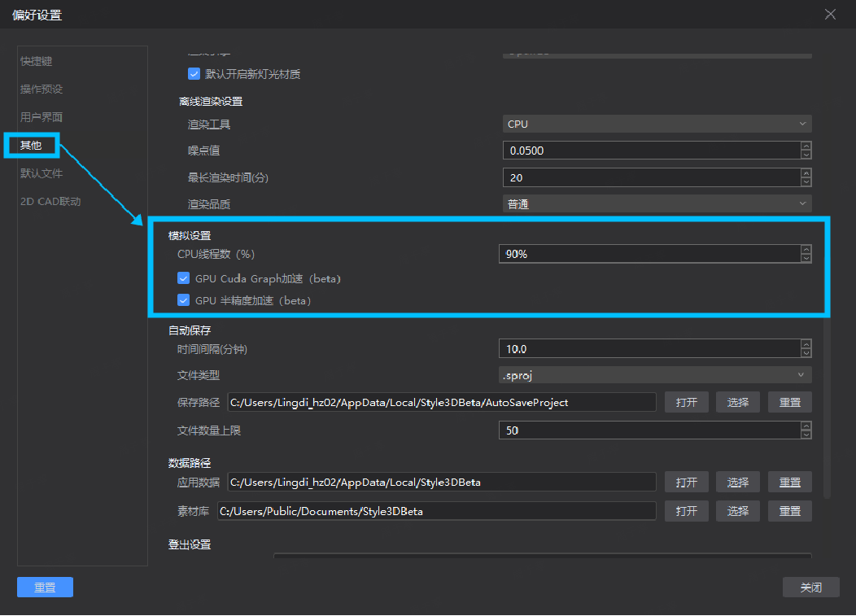Switch to the 用户界面 section
This screenshot has height=616, width=856.
pos(41,117)
